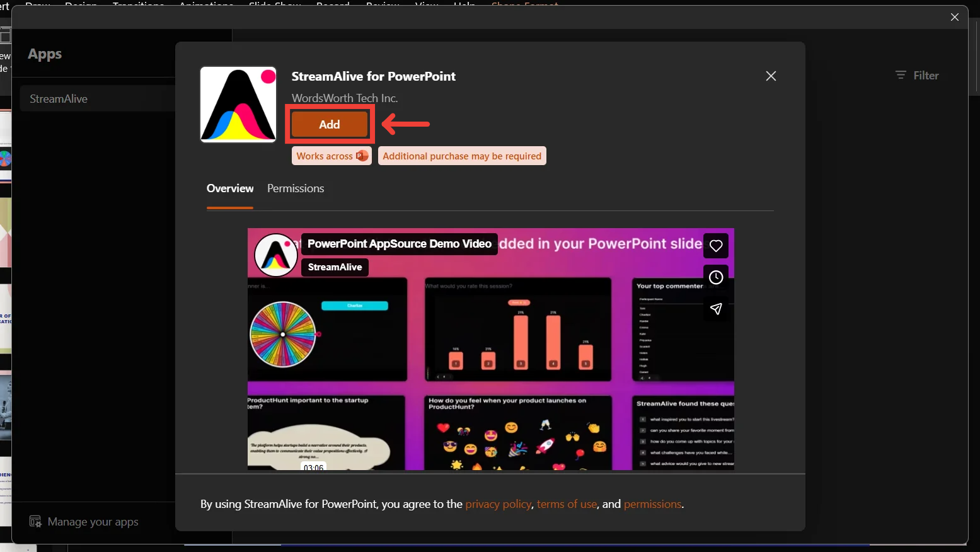
Task: Click the StreamAlive app logo image
Action: coord(238,105)
